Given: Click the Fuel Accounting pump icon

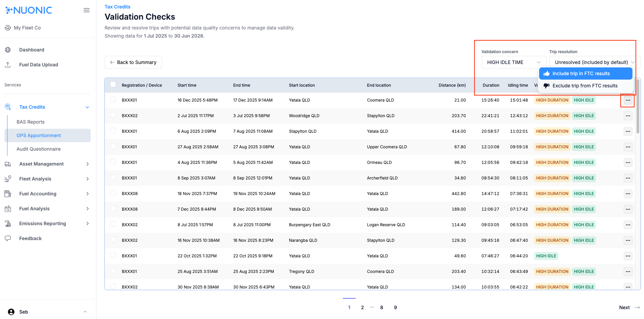Looking at the screenshot, I should tap(8, 194).
